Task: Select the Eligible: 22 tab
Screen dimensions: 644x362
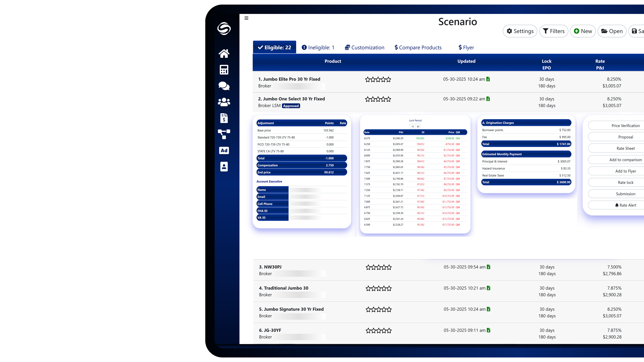Action: click(x=275, y=47)
